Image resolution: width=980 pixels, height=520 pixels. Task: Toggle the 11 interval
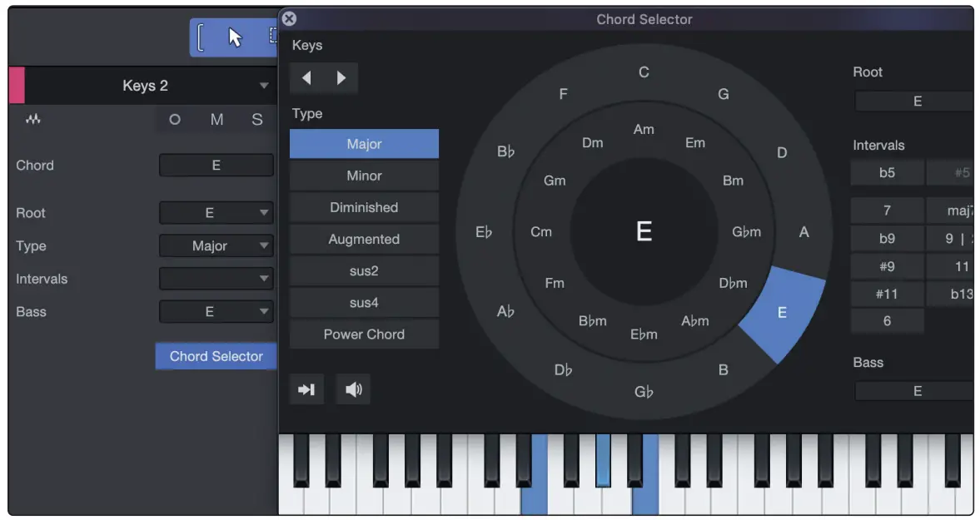[x=951, y=266]
